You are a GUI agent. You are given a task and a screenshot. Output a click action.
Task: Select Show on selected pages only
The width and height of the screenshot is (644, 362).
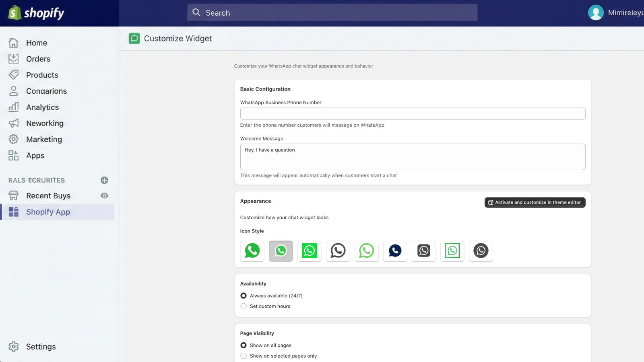tap(244, 356)
